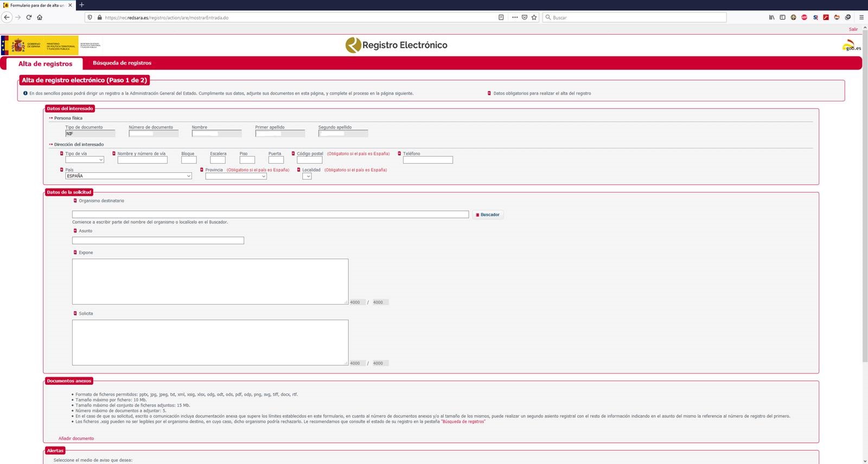Click the Añadir documento link
868x464 pixels.
(76, 439)
